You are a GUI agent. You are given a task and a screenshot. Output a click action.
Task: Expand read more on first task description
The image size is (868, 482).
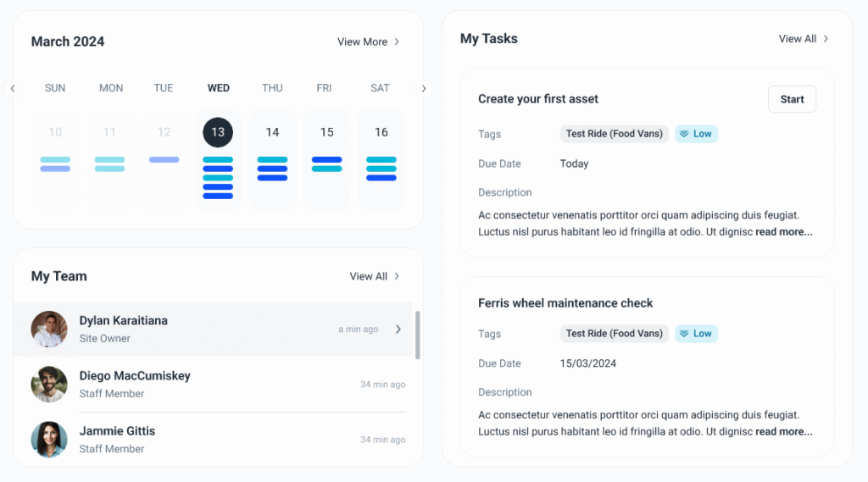pos(783,232)
